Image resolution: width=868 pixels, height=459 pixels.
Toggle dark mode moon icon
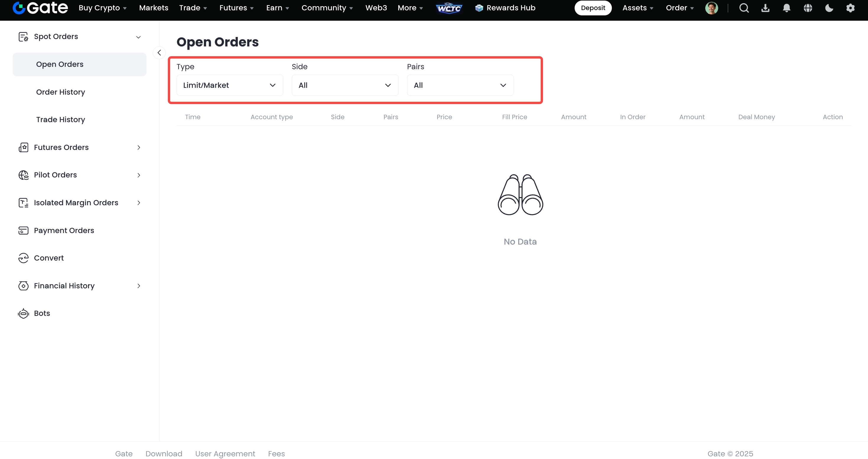pyautogui.click(x=829, y=8)
